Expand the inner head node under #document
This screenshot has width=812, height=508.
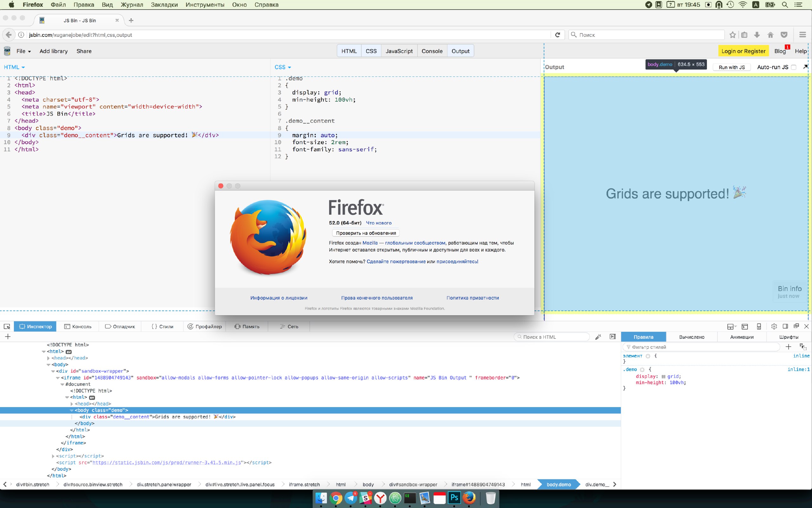click(71, 404)
